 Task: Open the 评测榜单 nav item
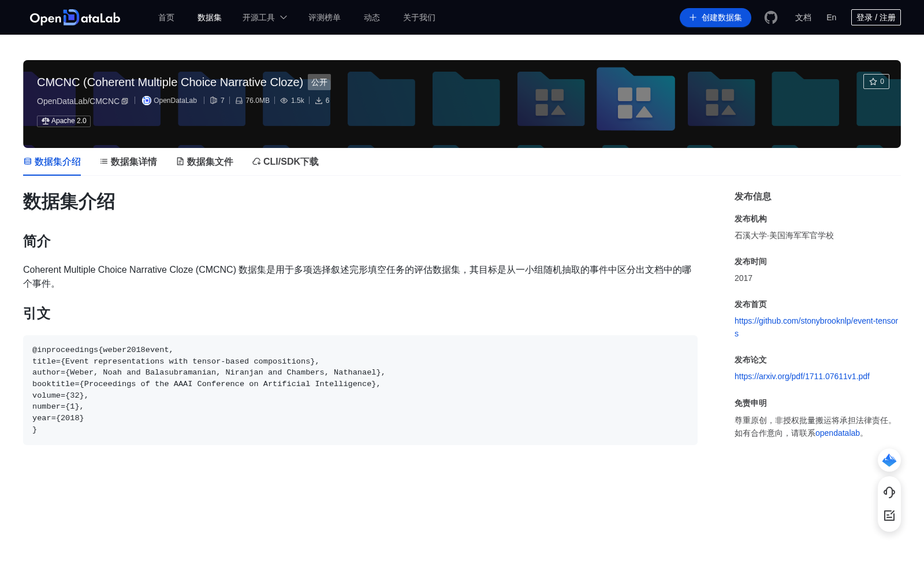pos(325,17)
